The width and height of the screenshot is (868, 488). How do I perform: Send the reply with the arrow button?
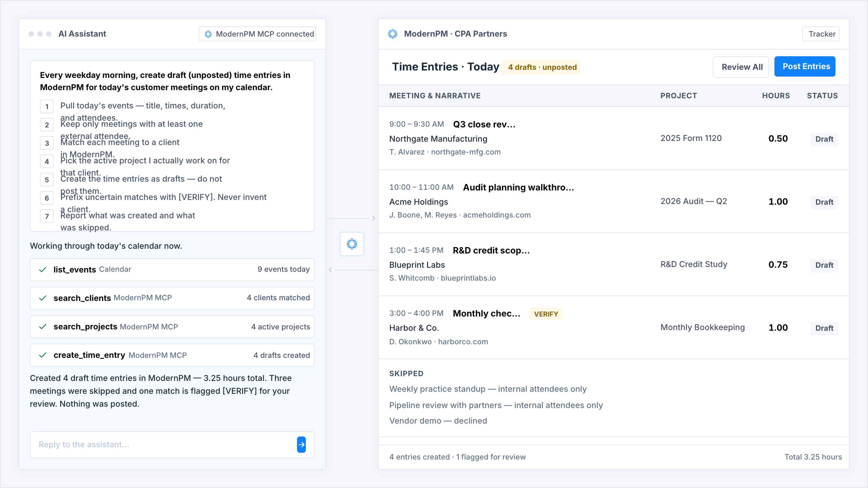(301, 445)
